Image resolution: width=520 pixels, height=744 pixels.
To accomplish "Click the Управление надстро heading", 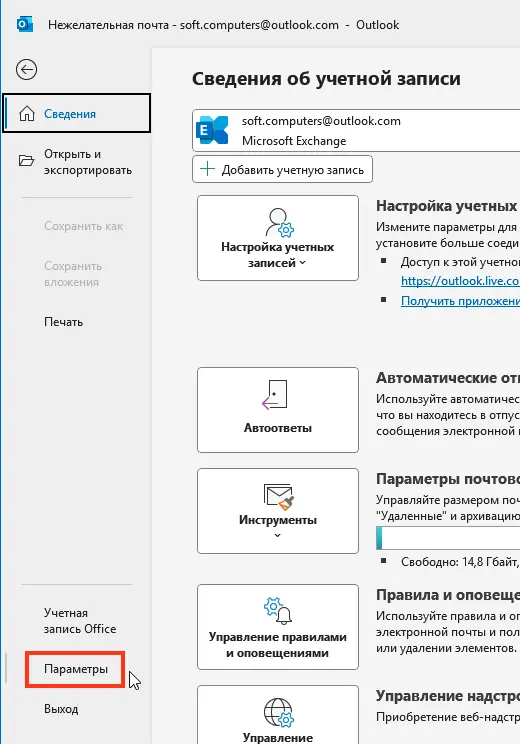I will tap(448, 696).
